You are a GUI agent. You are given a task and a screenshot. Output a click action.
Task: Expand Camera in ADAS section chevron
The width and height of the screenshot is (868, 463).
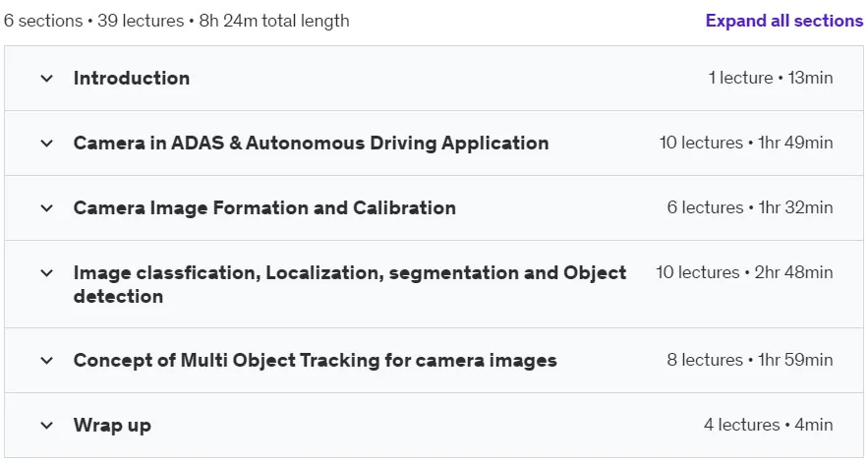(x=47, y=143)
